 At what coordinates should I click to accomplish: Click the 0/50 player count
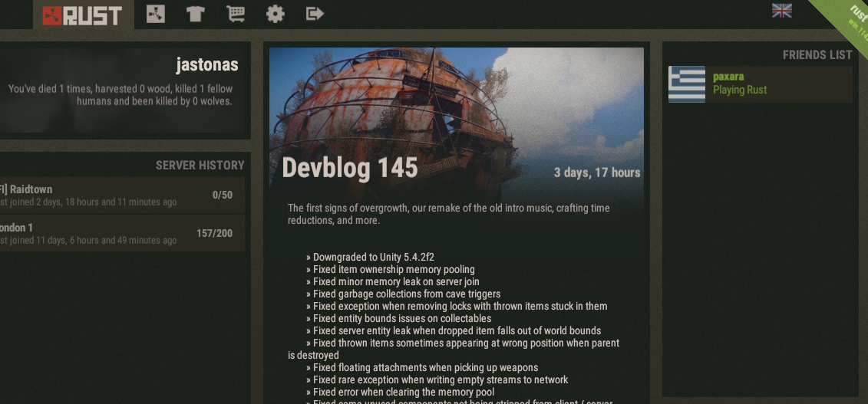click(223, 195)
